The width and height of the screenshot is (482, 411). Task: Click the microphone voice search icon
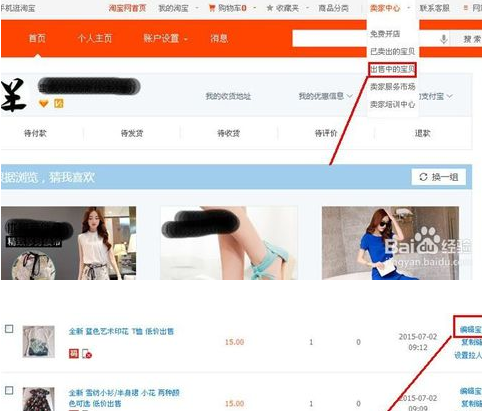pos(443,39)
